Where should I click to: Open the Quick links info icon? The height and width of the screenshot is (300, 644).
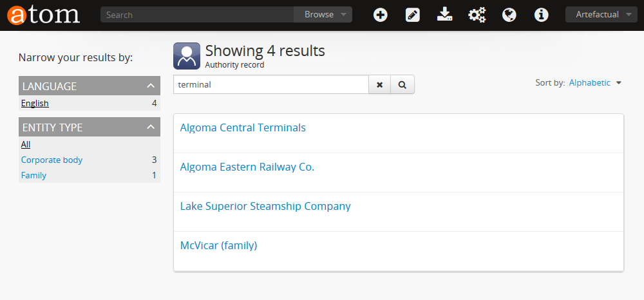click(542, 15)
